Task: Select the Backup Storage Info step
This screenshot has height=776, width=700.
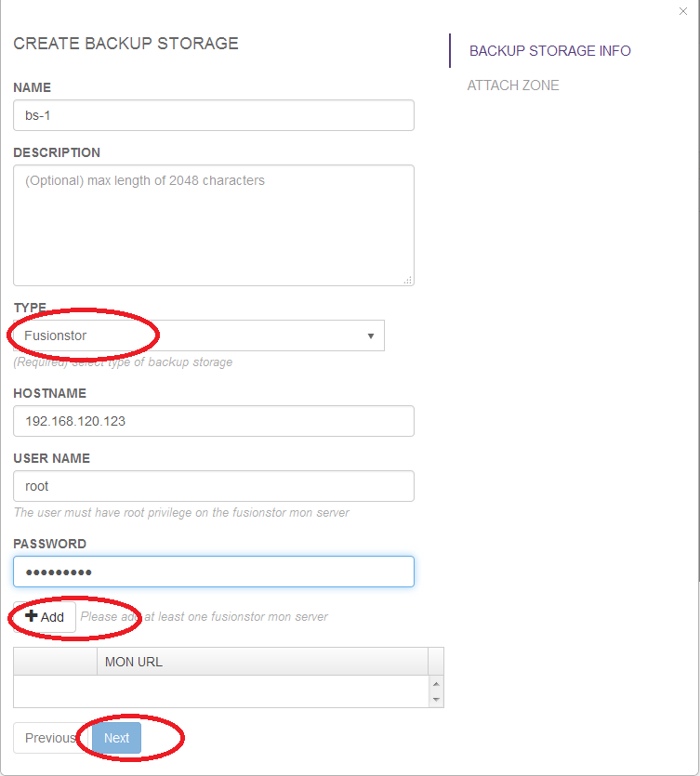Action: click(550, 51)
